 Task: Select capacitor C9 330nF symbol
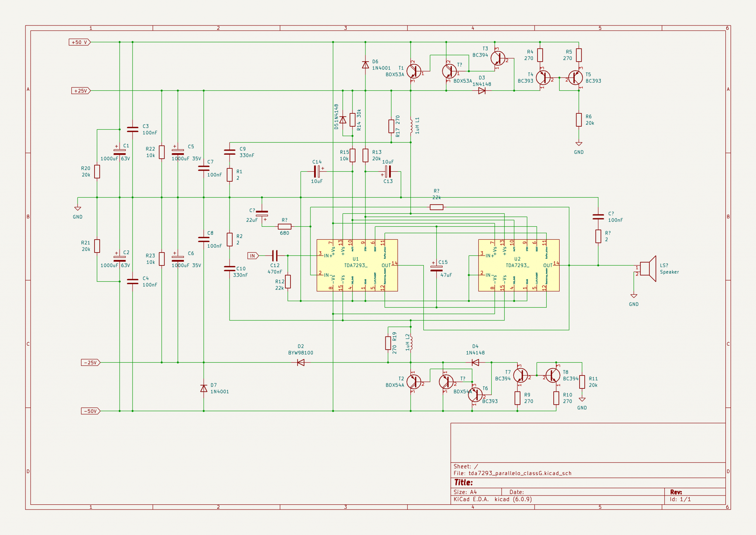[229, 152]
